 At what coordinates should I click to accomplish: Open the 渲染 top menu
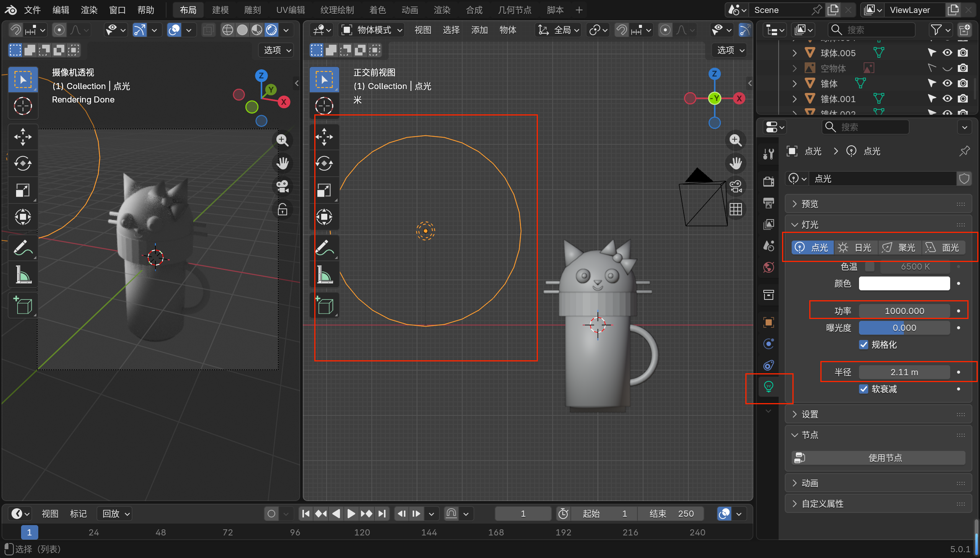[89, 10]
